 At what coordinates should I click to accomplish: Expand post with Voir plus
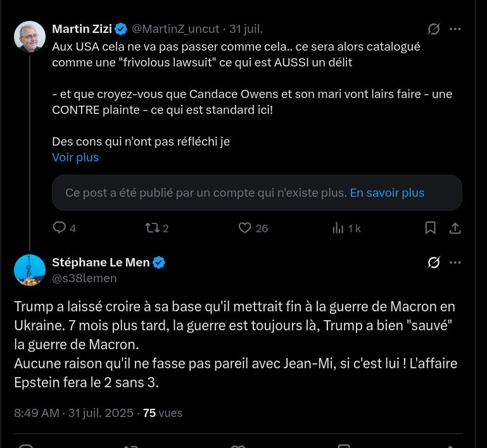75,157
